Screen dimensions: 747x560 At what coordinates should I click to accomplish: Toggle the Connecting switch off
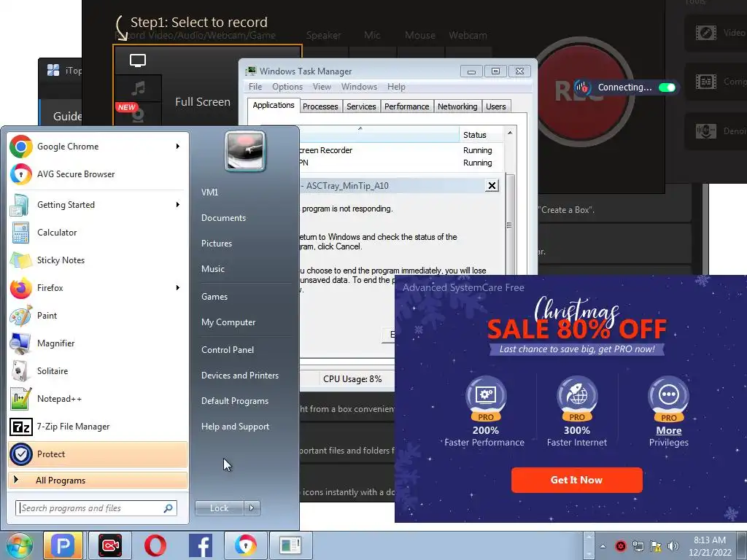pos(667,87)
